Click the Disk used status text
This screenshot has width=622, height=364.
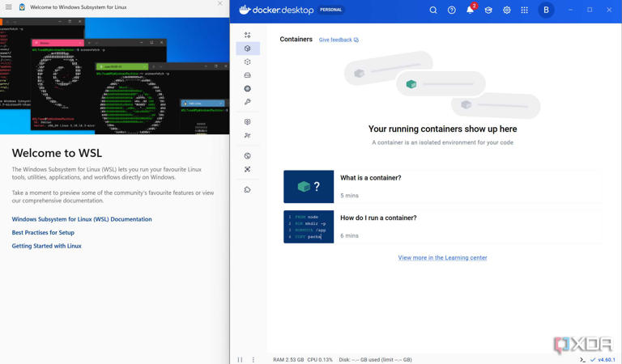click(x=375, y=360)
